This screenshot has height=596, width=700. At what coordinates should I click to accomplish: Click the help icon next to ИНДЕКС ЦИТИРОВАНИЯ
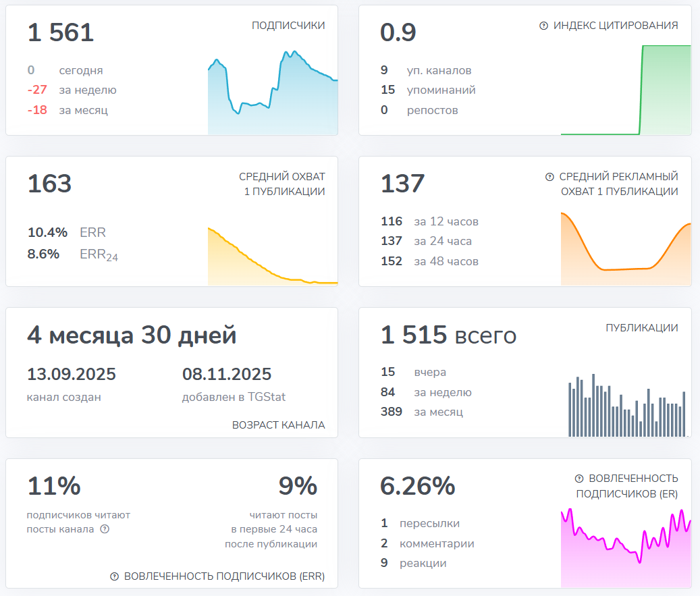pos(545,26)
